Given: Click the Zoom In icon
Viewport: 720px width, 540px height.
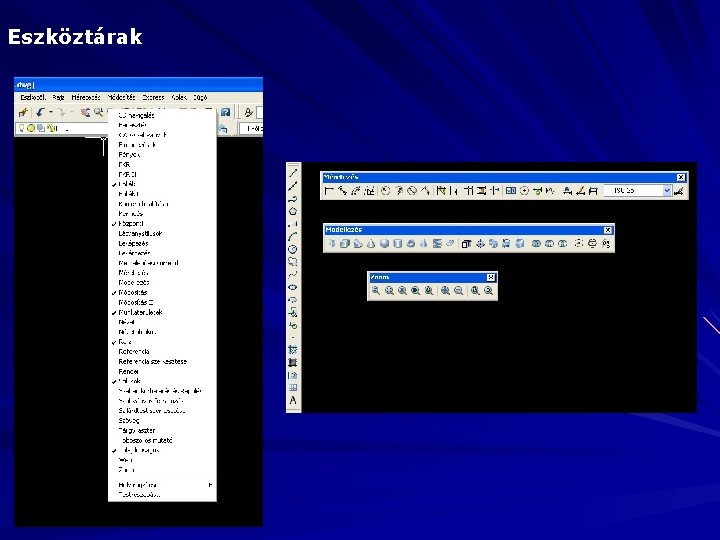Looking at the screenshot, I should (445, 291).
